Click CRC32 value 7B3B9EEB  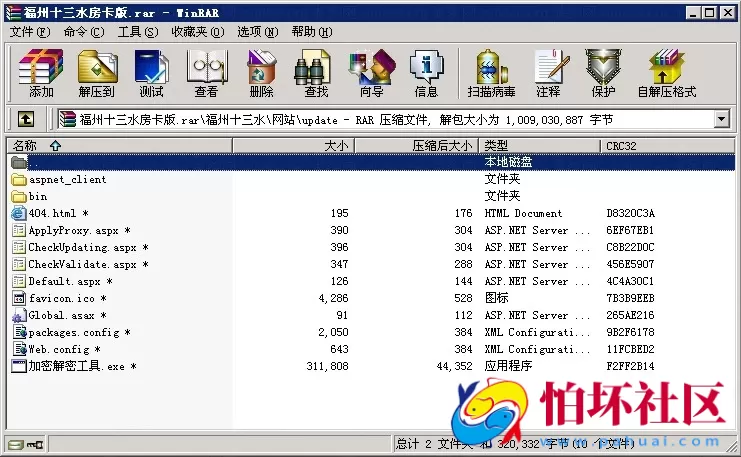click(x=630, y=298)
